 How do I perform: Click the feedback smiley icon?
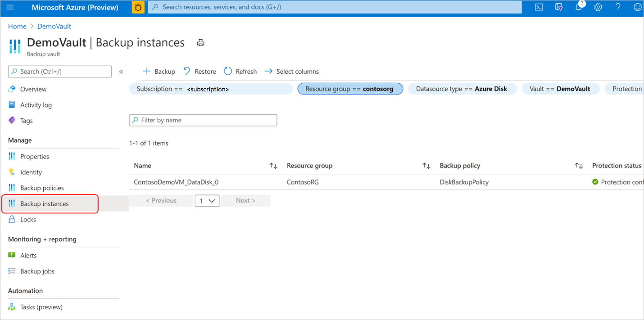[637, 7]
